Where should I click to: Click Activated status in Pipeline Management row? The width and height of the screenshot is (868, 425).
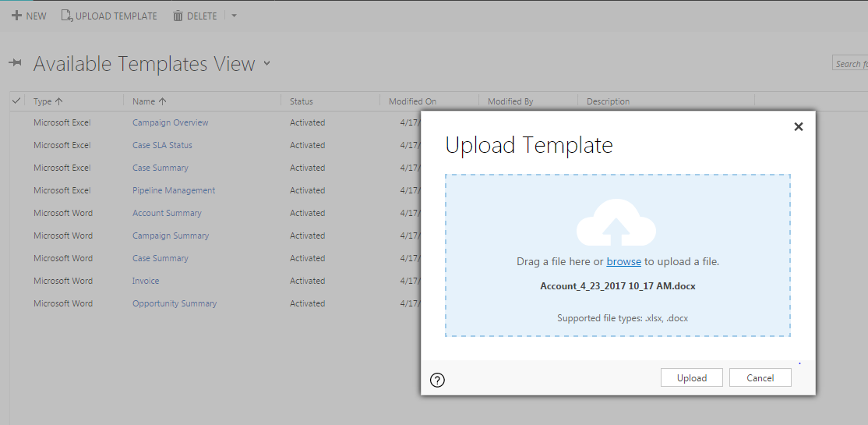tap(307, 190)
